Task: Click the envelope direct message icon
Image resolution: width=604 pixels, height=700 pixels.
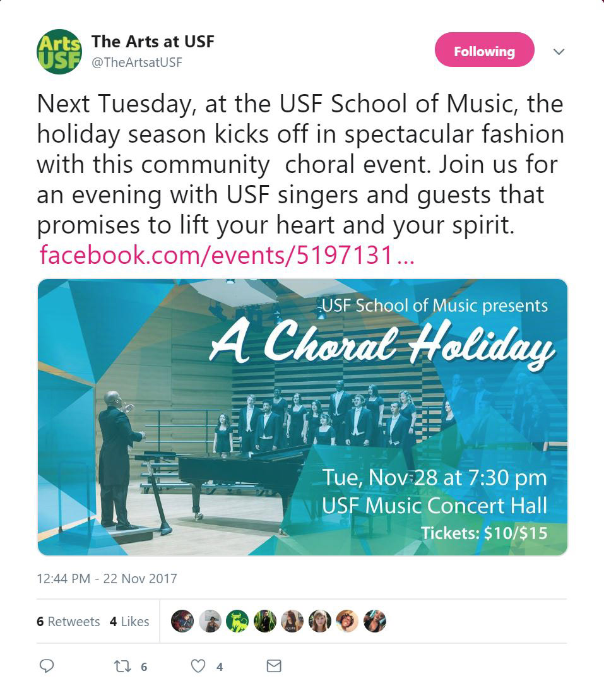Action: click(x=273, y=666)
